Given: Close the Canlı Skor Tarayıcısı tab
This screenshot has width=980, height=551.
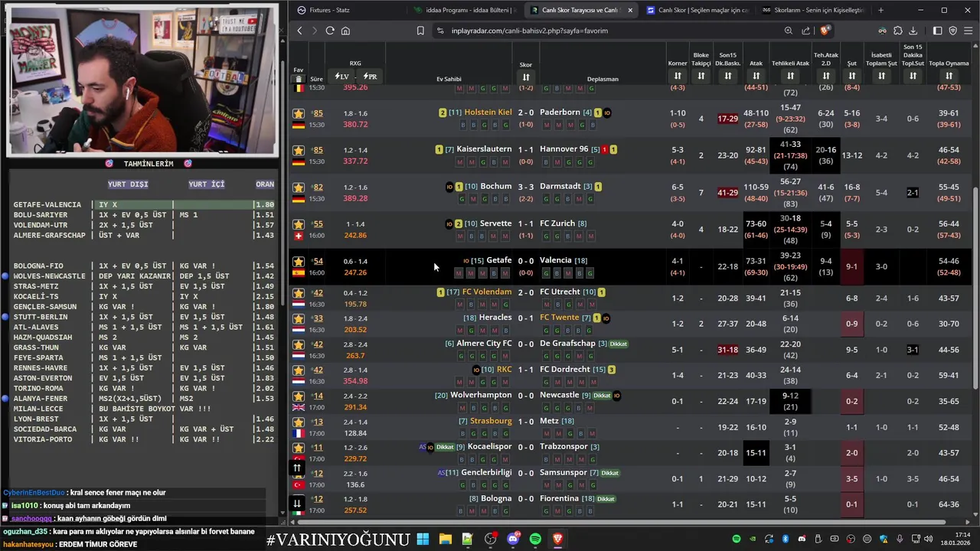Looking at the screenshot, I should pyautogui.click(x=630, y=10).
